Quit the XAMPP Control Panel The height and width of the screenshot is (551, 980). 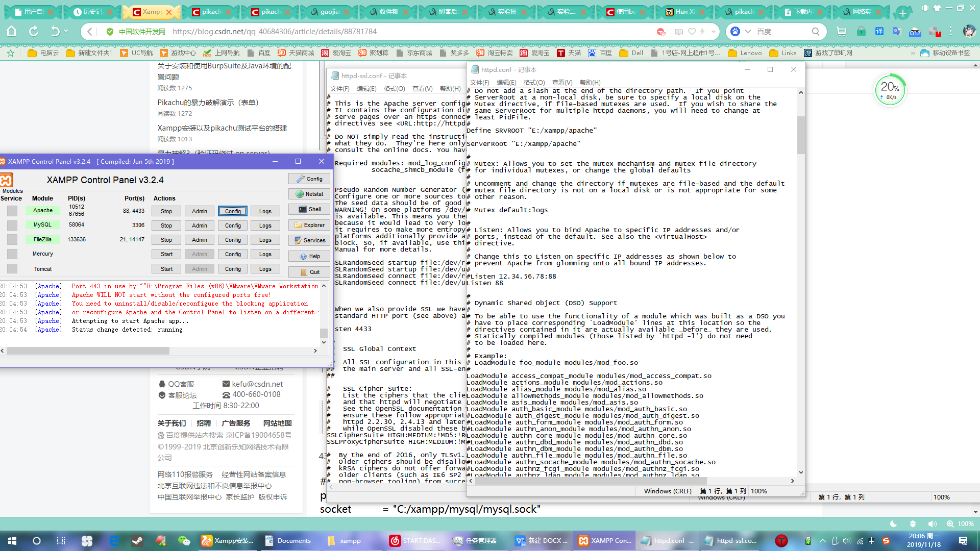[x=309, y=272]
